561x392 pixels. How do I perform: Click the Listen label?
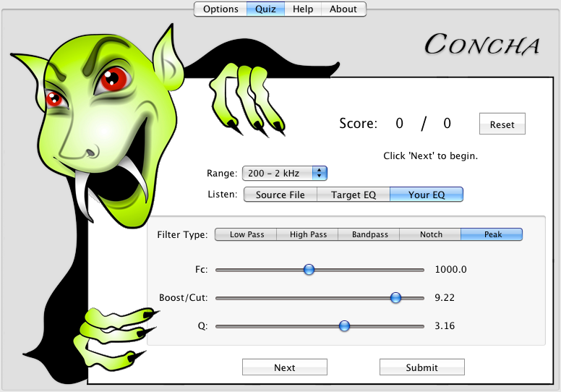(222, 195)
